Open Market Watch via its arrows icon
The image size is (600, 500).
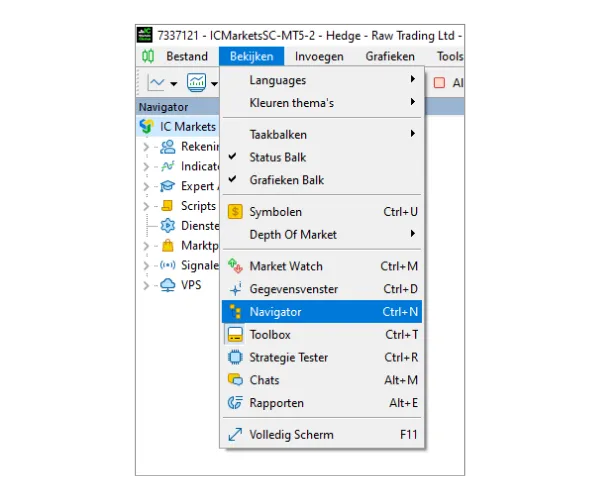click(235, 266)
